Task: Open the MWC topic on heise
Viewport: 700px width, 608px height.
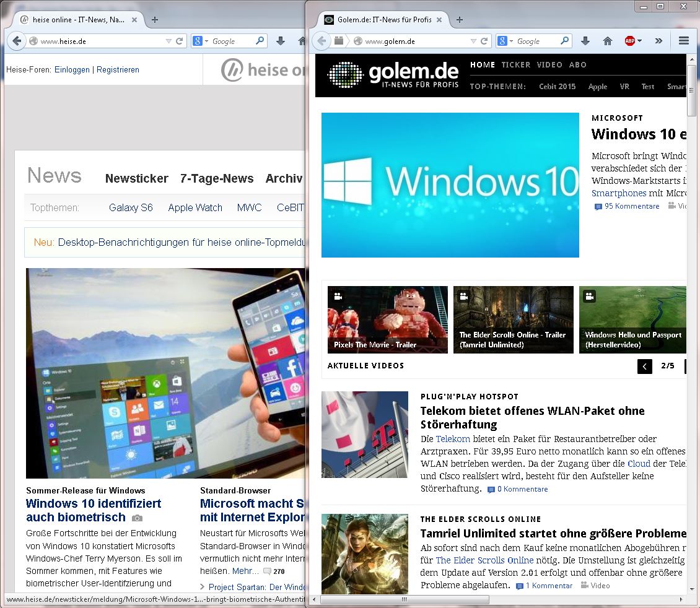Action: (250, 207)
